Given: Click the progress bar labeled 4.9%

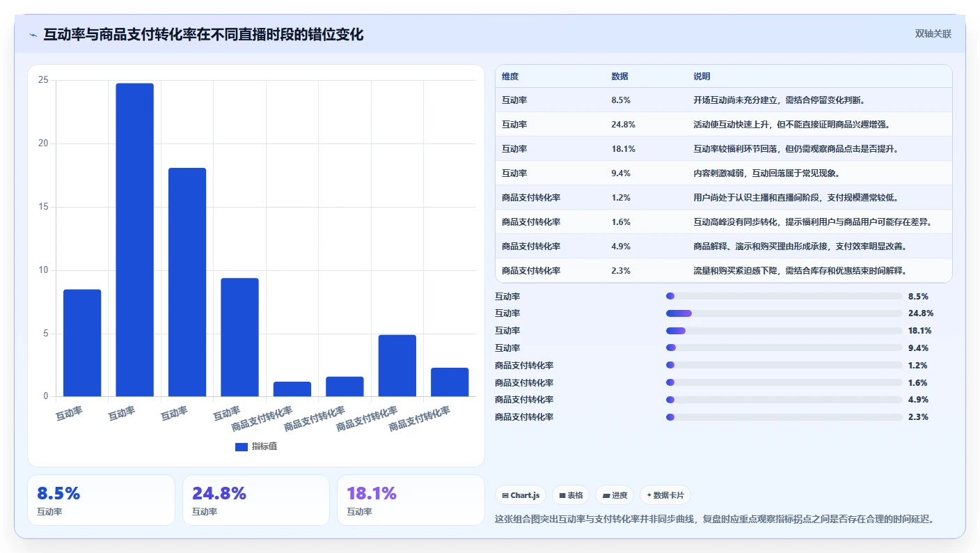Looking at the screenshot, I should (784, 400).
